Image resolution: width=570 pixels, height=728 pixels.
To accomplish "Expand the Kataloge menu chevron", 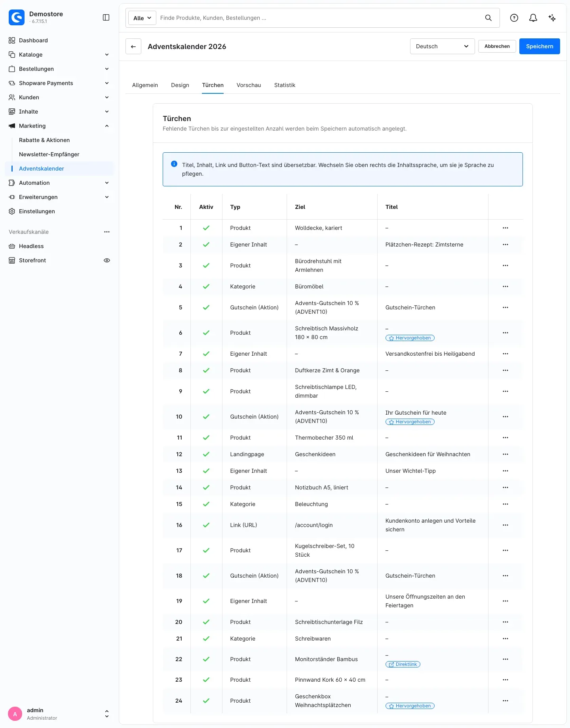I will (x=107, y=55).
